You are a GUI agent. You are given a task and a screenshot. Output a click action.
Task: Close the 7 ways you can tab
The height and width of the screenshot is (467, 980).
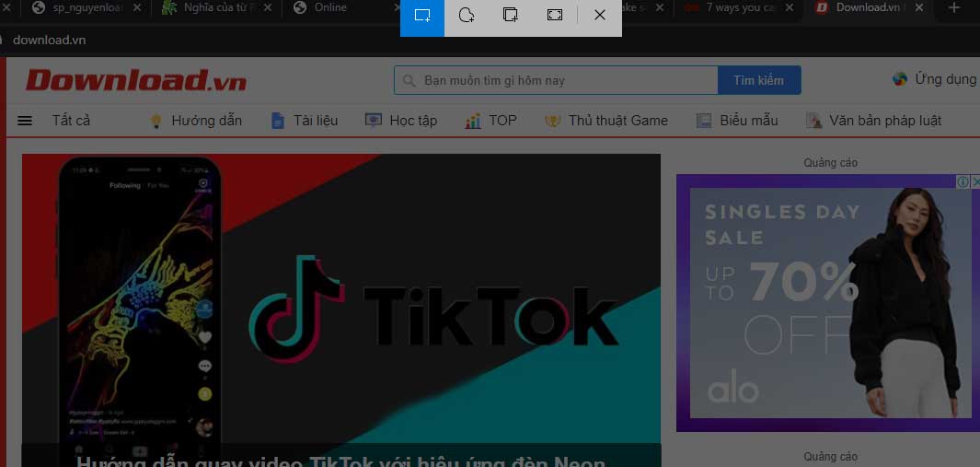(789, 7)
